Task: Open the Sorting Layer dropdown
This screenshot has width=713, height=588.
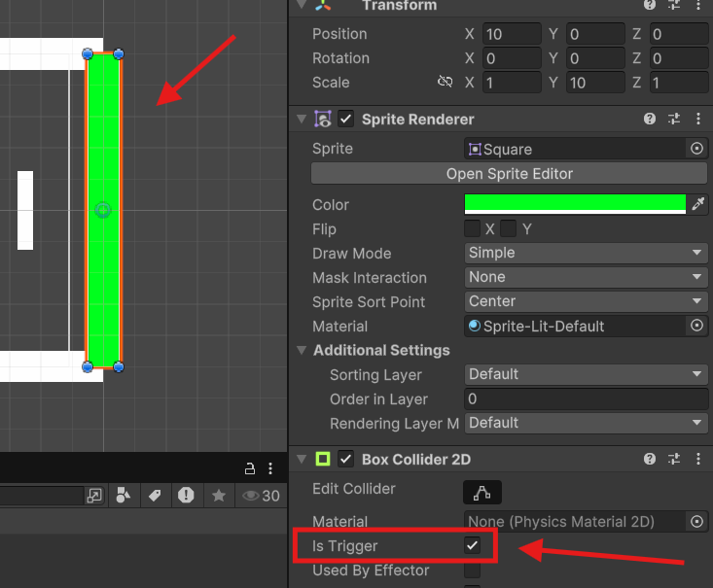Action: coord(586,374)
